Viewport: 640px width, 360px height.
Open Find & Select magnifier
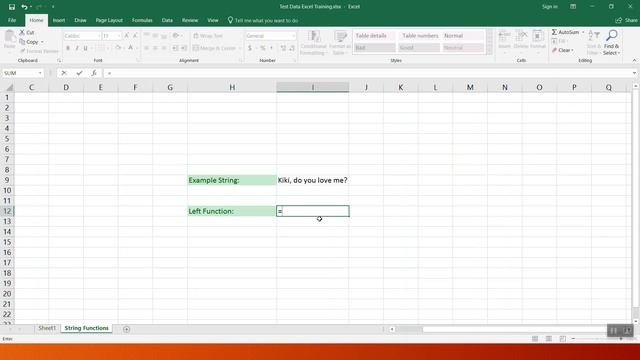(x=611, y=36)
